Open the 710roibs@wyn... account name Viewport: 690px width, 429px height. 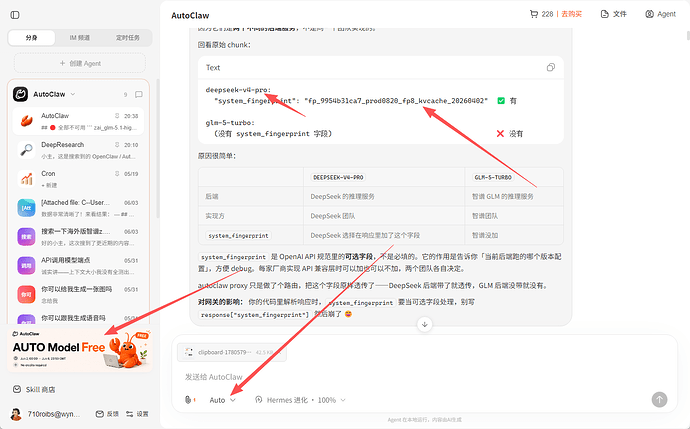pos(54,414)
